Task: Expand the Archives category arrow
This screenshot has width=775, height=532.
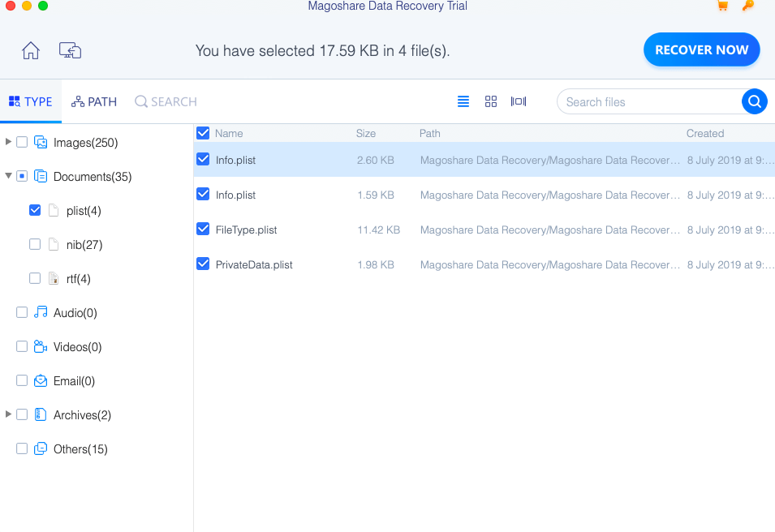Action: (8, 414)
